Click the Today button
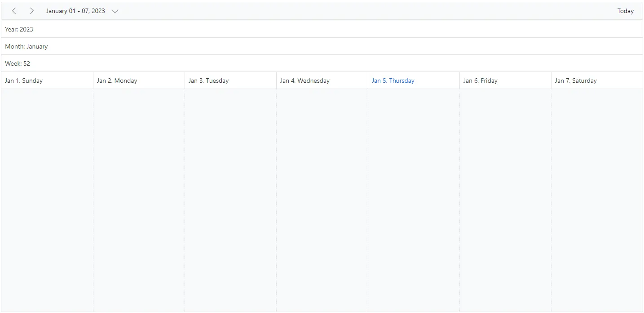 (x=625, y=11)
